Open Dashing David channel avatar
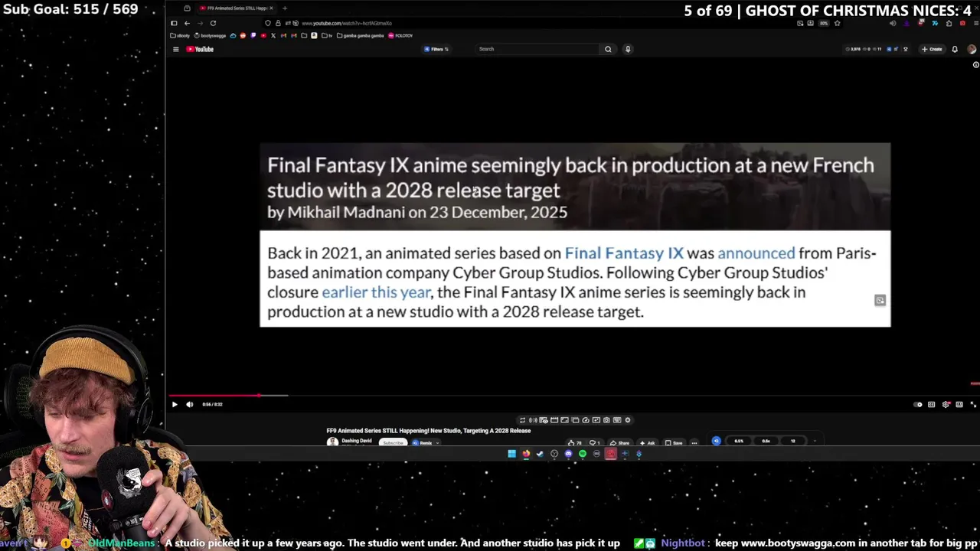 coord(332,442)
